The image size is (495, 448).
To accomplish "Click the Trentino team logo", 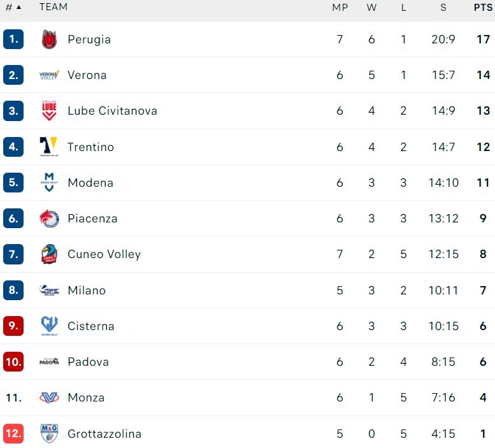I will click(49, 147).
